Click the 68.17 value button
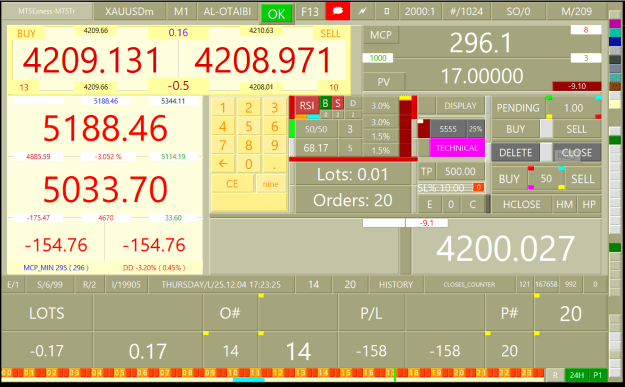Image resolution: width=625 pixels, height=387 pixels. [316, 148]
